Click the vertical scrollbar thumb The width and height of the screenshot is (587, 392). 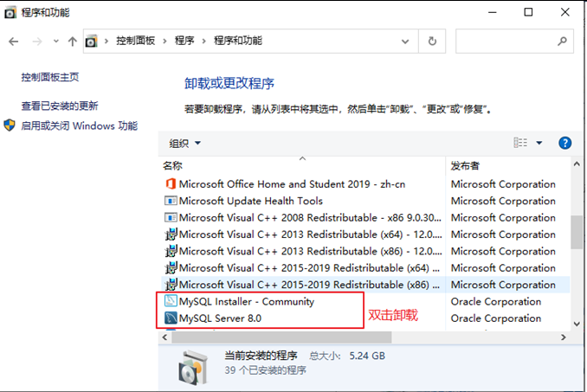pos(577,232)
